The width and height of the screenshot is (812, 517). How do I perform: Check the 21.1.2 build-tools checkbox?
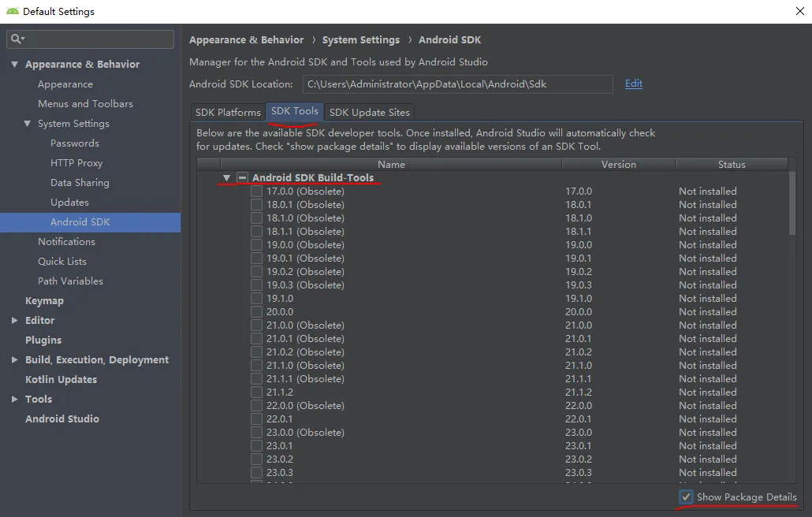pos(256,392)
